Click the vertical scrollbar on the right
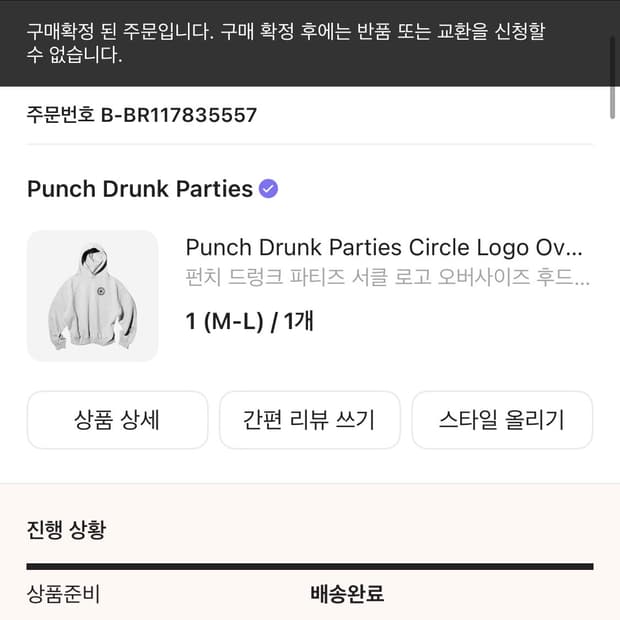 point(613,104)
